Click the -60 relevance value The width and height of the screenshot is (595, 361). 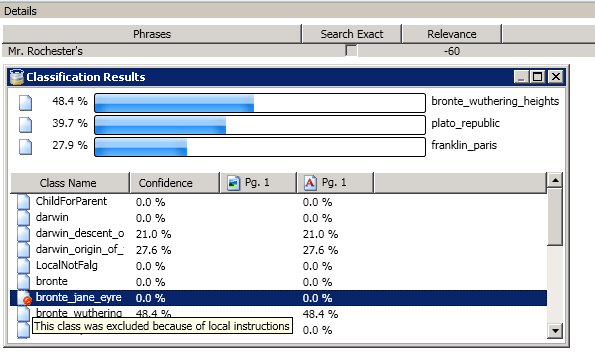(x=452, y=51)
